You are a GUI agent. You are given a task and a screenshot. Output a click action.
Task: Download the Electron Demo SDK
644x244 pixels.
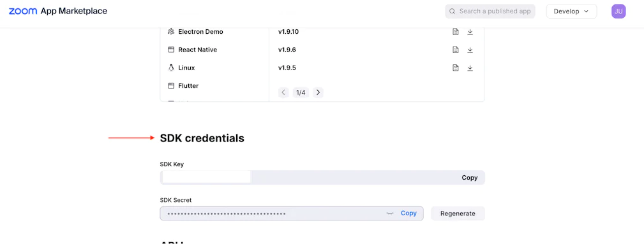point(470,32)
